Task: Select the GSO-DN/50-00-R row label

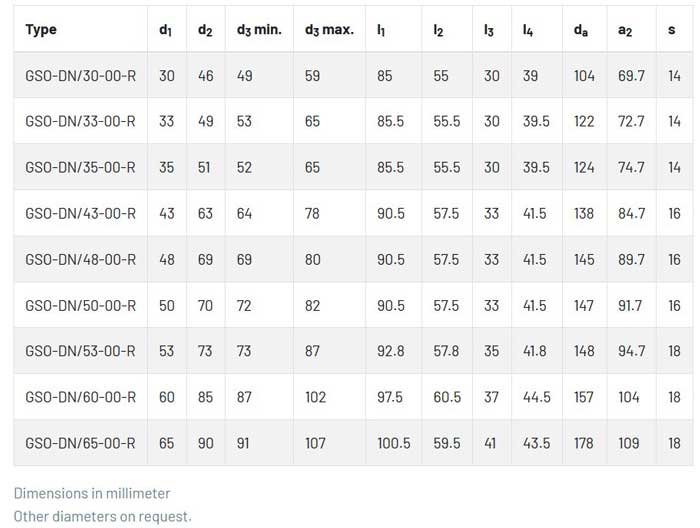Action: tap(80, 305)
